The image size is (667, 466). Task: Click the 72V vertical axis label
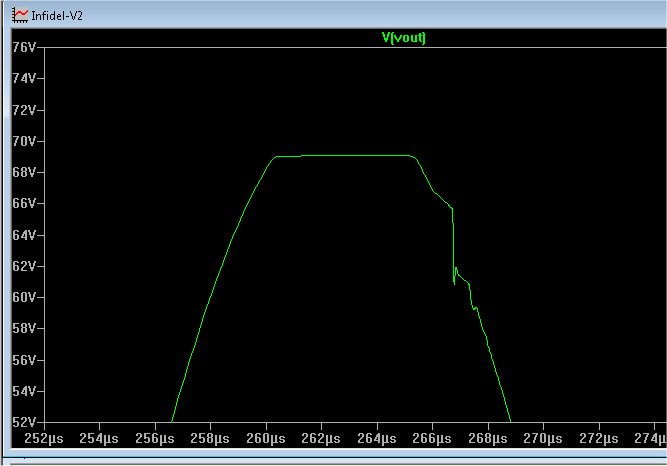point(24,110)
